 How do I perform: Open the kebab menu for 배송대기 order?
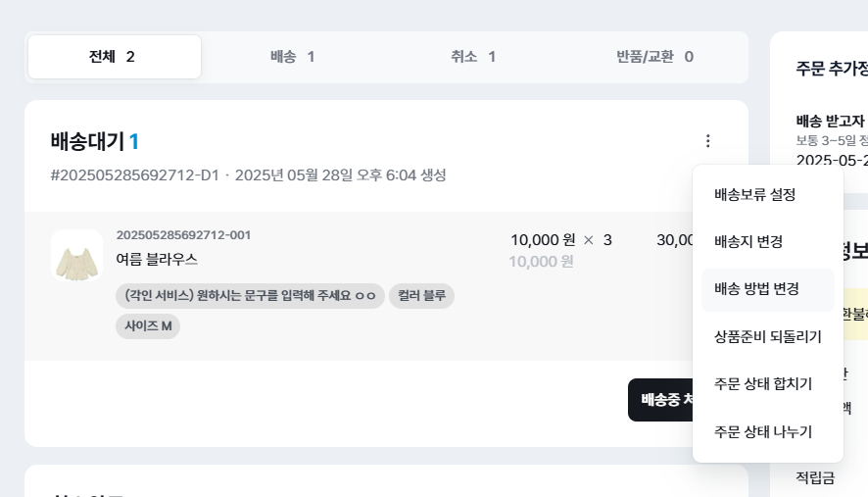(708, 141)
